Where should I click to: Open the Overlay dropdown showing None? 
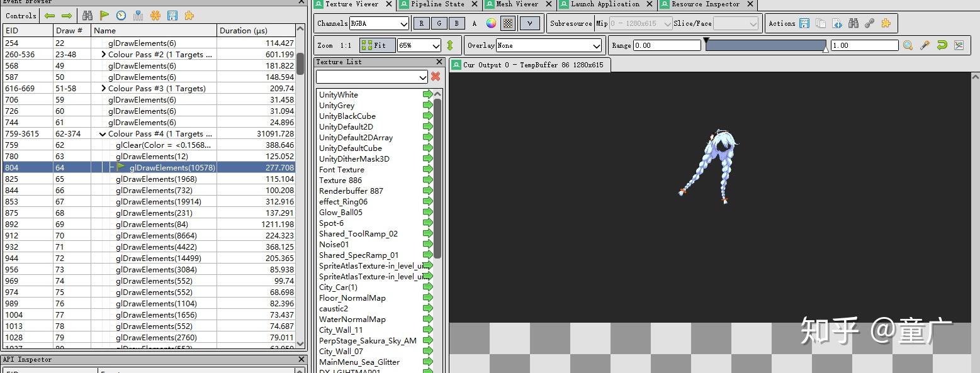[548, 45]
